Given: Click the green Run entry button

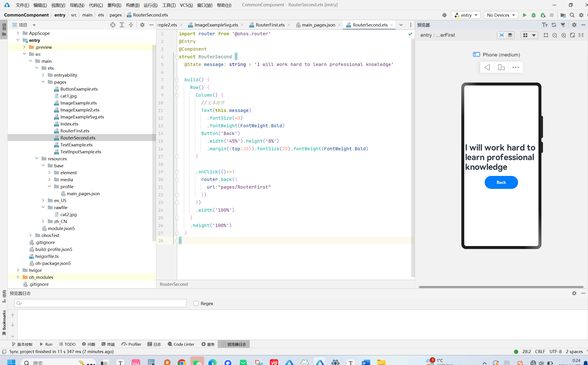Looking at the screenshot, I should tap(524, 15).
